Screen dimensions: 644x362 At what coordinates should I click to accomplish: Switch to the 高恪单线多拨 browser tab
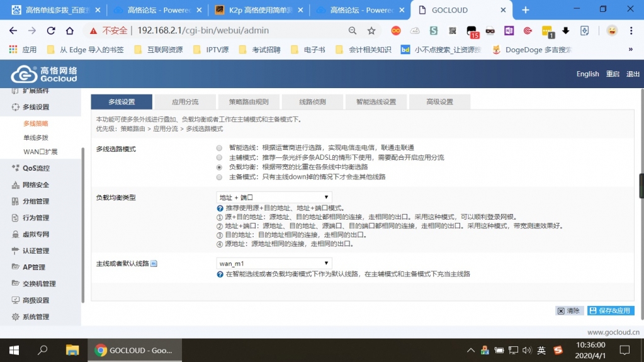pyautogui.click(x=55, y=10)
